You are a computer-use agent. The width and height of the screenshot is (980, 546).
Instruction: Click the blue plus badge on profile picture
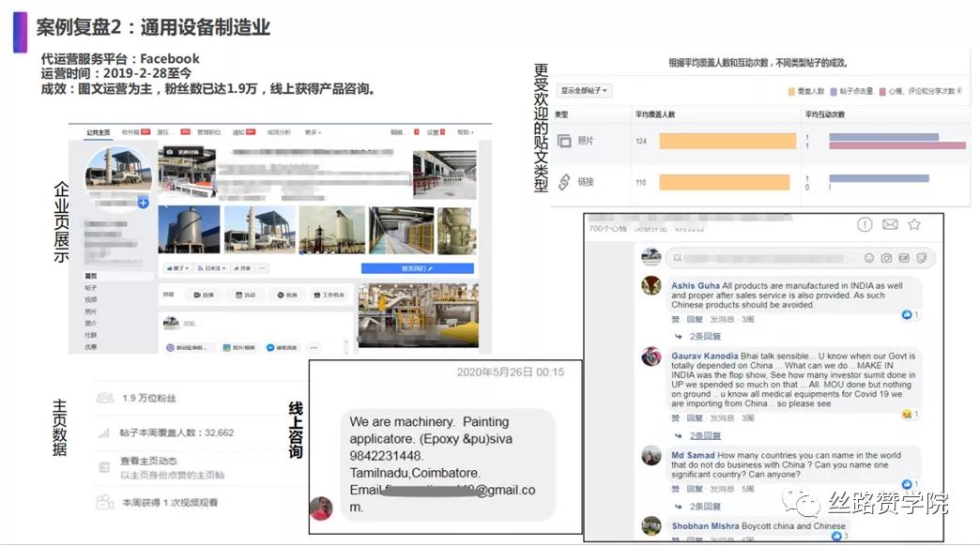(x=143, y=203)
